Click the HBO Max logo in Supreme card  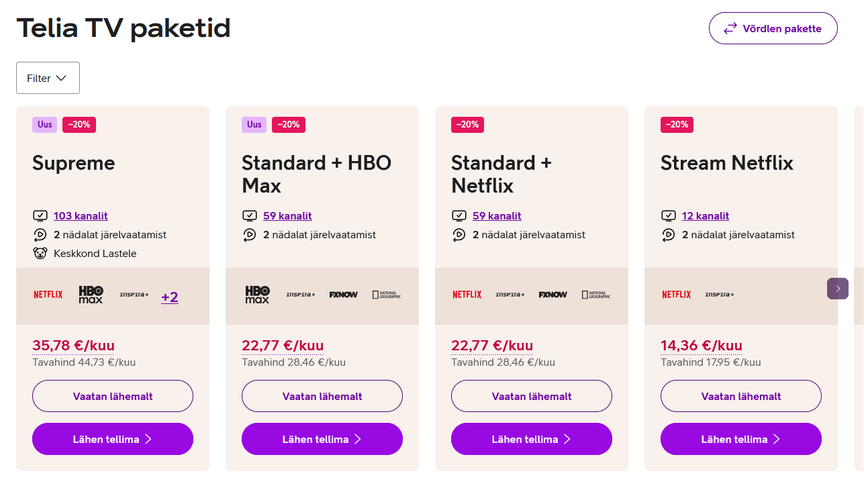[x=91, y=295]
